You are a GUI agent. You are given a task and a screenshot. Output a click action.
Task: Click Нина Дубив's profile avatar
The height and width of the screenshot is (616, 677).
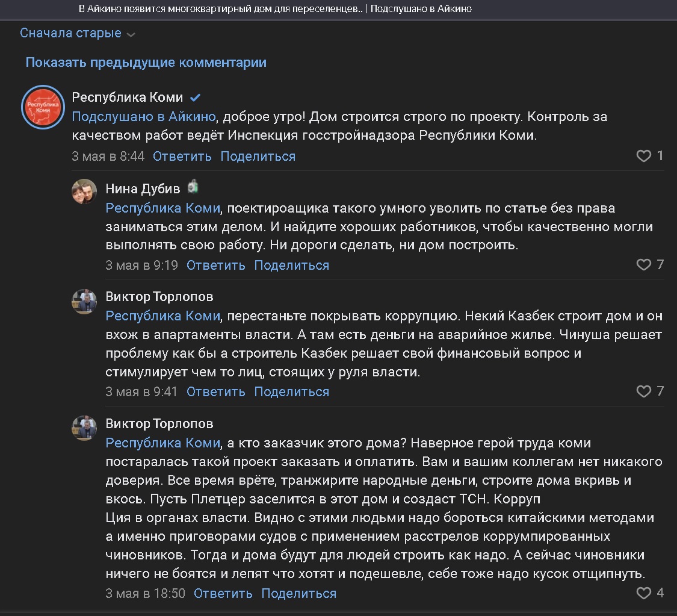(x=84, y=191)
